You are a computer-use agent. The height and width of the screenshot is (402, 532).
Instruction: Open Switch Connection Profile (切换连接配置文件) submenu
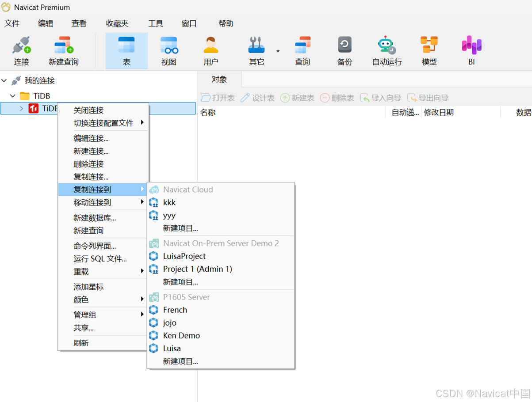click(x=103, y=123)
